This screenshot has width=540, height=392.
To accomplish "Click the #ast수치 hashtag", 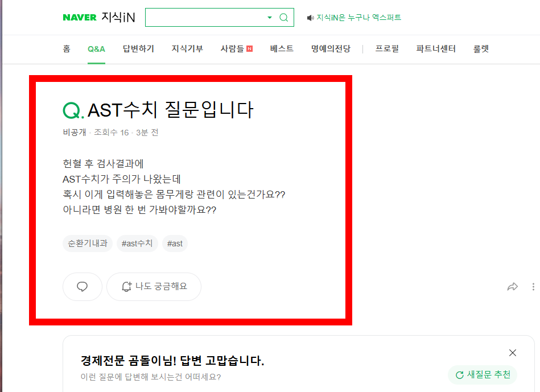I will pos(137,244).
